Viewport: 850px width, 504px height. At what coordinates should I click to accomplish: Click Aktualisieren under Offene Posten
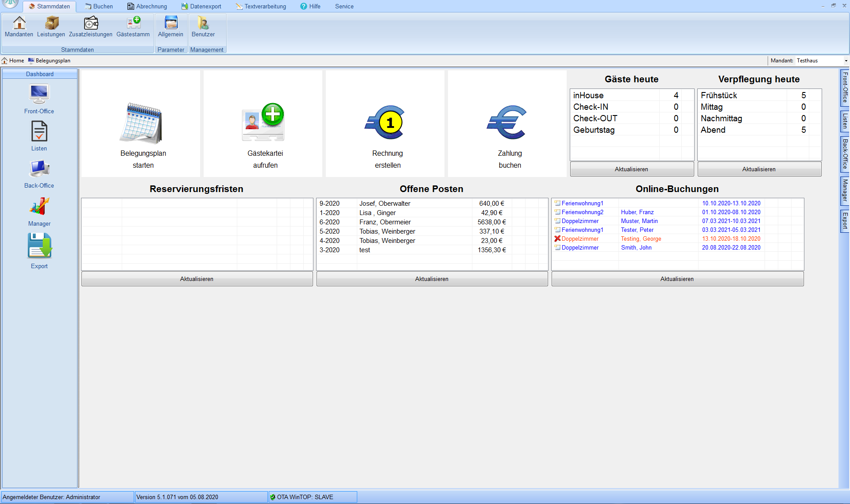[432, 279]
